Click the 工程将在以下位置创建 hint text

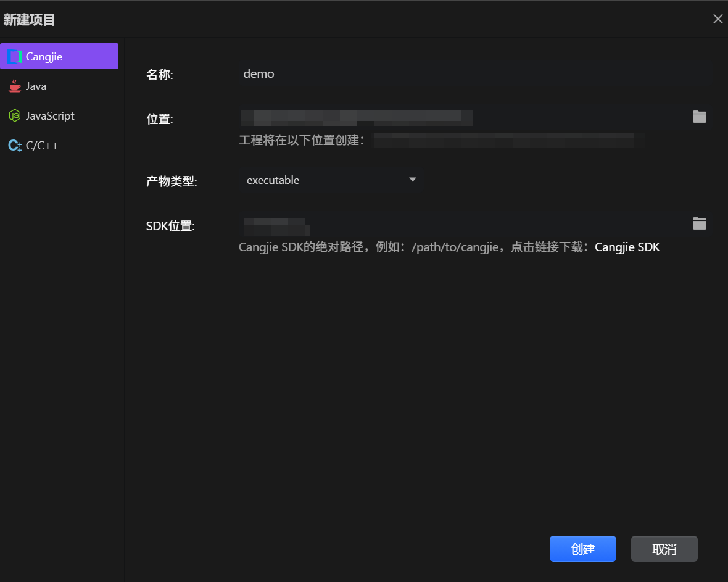(x=301, y=140)
